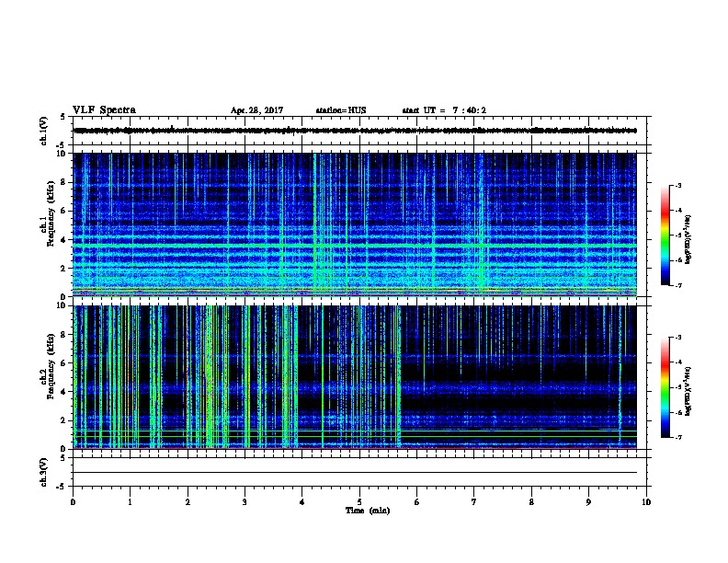Click the "-7" label on ch.2 colorbar
Image resolution: width=728 pixels, height=563 pixels.
point(677,438)
